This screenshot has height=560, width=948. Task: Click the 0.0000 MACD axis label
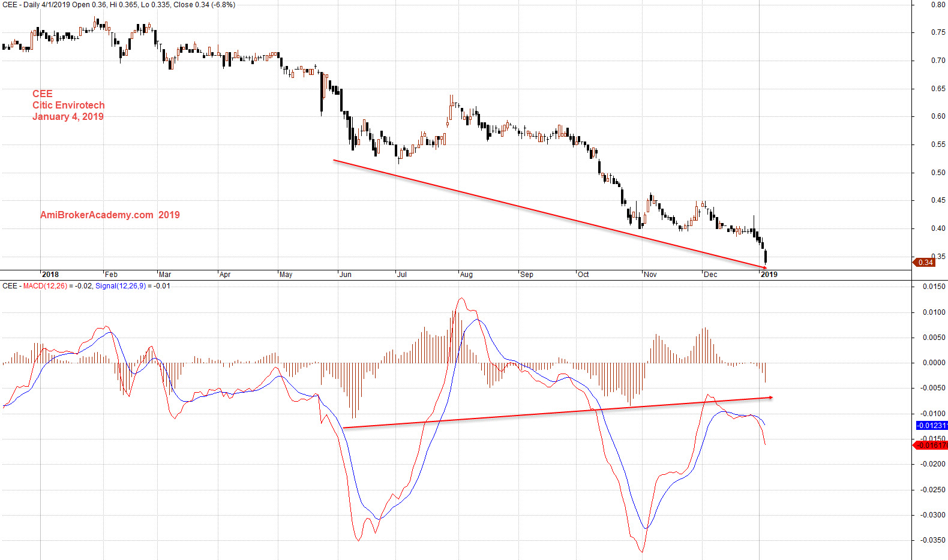pyautogui.click(x=934, y=363)
